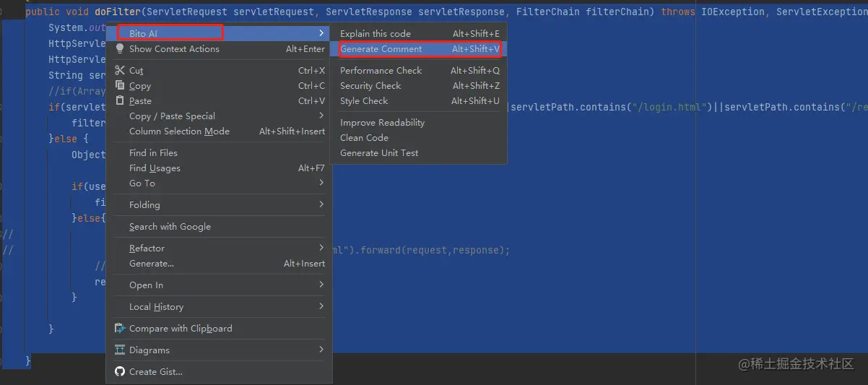
Task: Run Bito Performance Check
Action: tap(419, 70)
